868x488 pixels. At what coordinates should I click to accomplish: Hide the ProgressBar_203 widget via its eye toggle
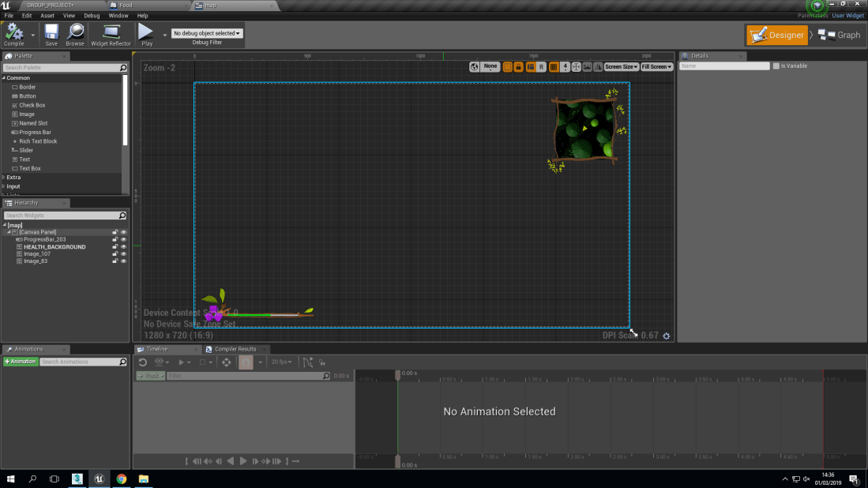click(124, 239)
